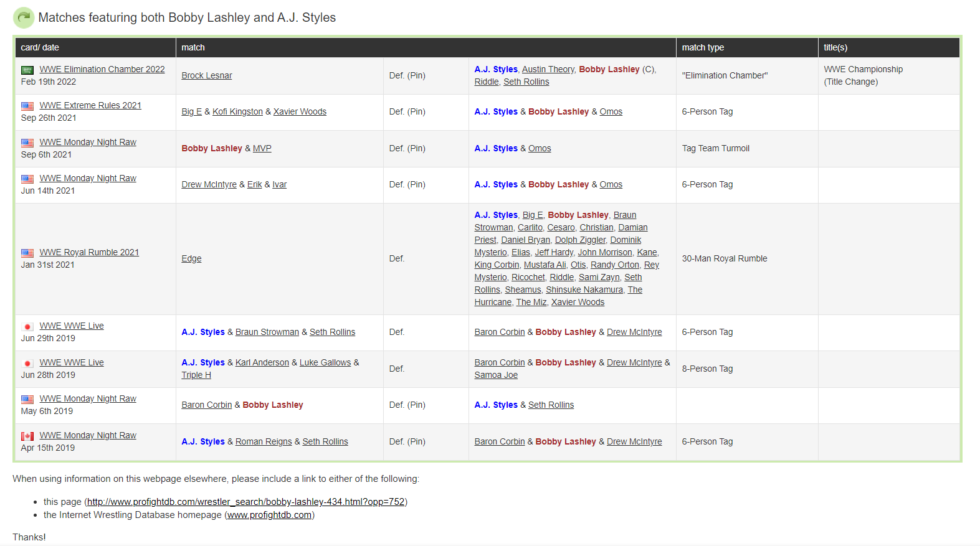Click Big E in the Extreme Rules match
The width and height of the screenshot is (980, 546).
point(192,111)
